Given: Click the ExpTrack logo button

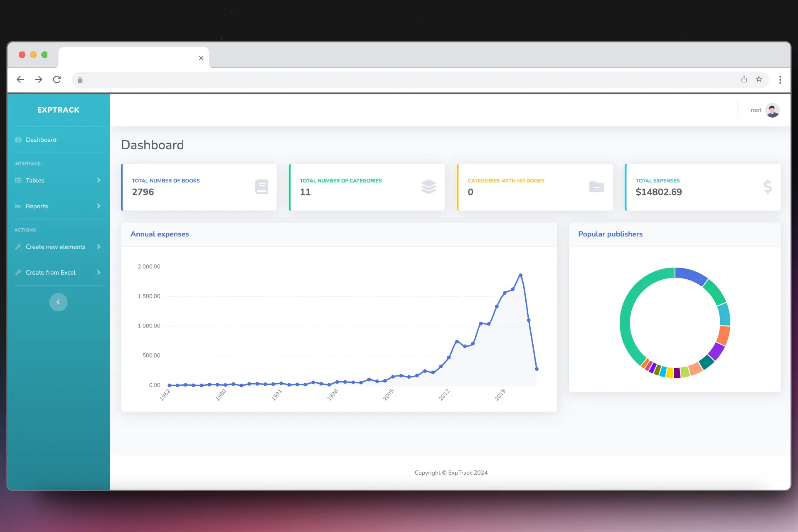Looking at the screenshot, I should pos(58,110).
